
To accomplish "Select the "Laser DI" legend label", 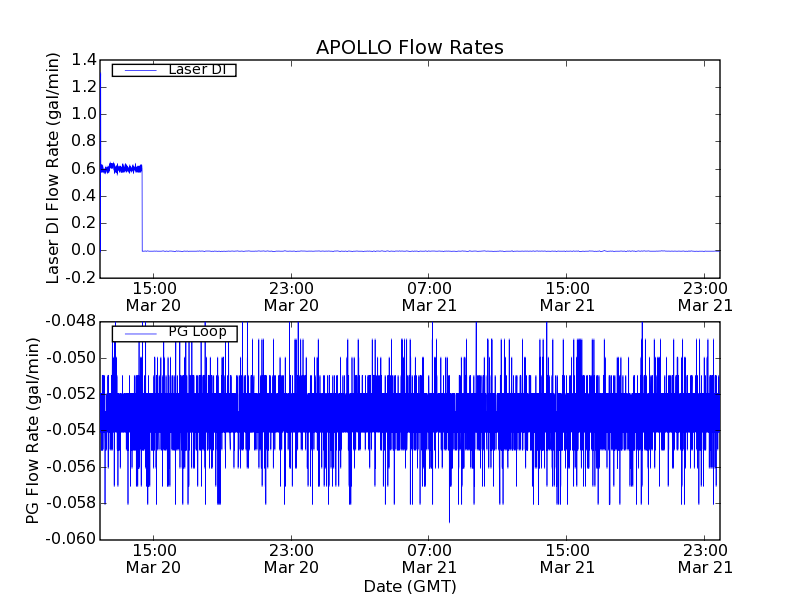I will click(196, 69).
